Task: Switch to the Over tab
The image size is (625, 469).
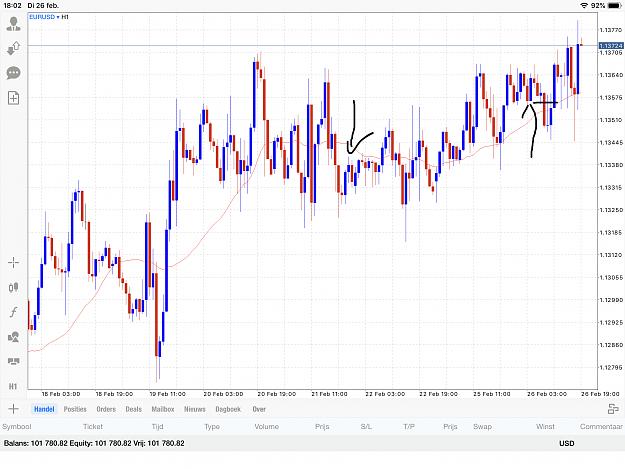Action: click(259, 409)
